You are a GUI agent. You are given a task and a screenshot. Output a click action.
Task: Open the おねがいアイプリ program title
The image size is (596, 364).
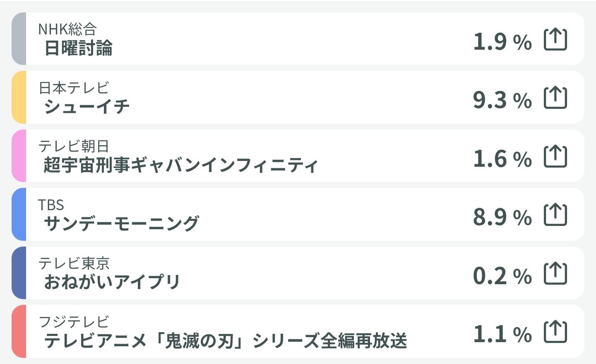point(112,283)
